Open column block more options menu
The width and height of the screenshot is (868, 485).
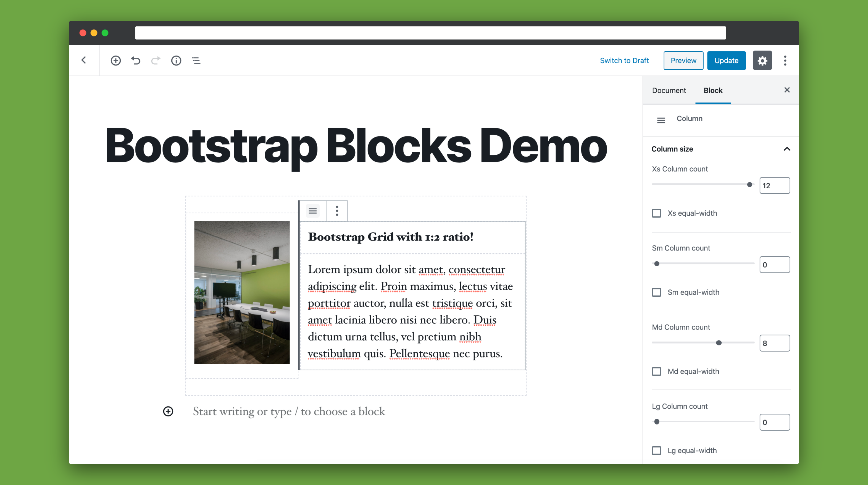pyautogui.click(x=337, y=211)
